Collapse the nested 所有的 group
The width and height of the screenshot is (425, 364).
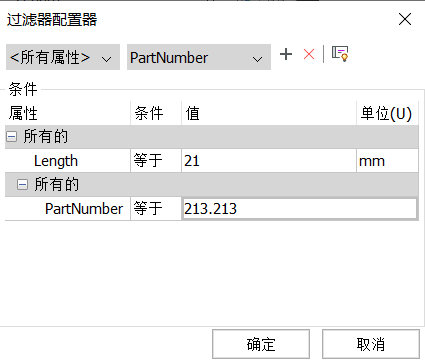(x=22, y=184)
